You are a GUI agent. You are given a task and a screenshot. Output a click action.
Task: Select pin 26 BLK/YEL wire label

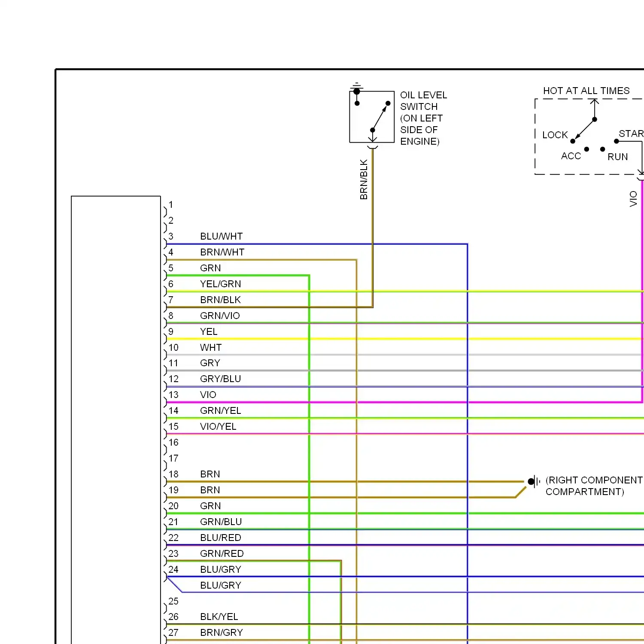(x=219, y=617)
